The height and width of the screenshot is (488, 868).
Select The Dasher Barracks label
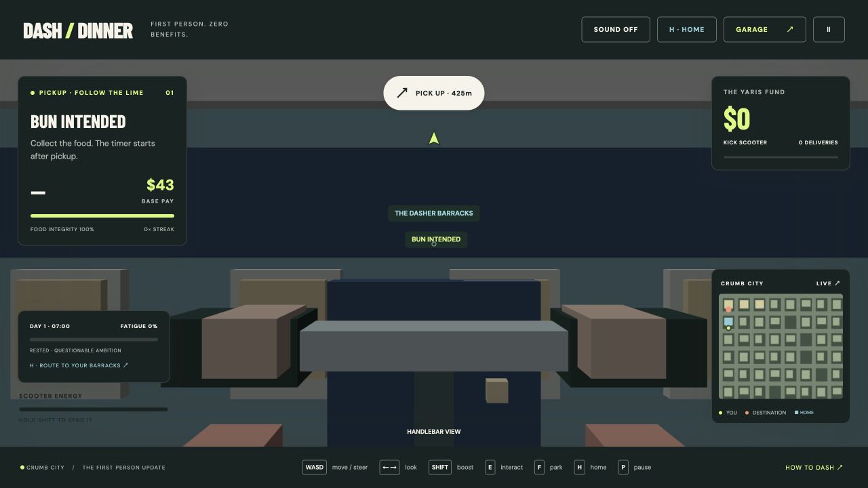pos(434,213)
